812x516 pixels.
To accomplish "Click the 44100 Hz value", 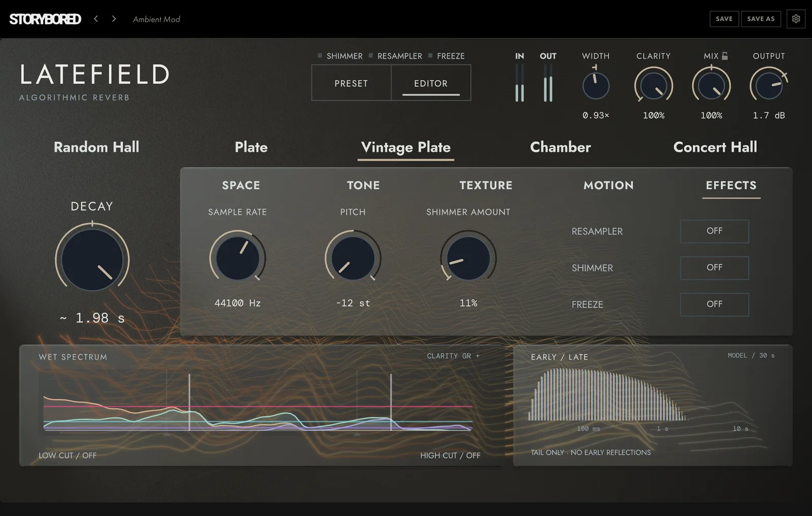I will click(238, 303).
